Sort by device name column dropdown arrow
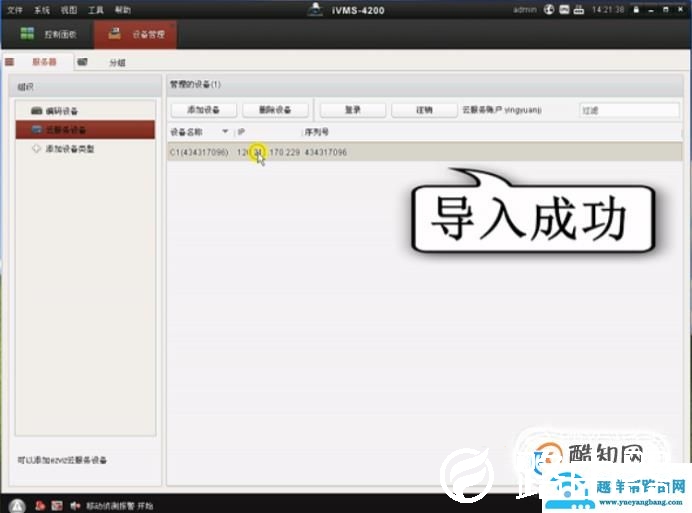The height and width of the screenshot is (513, 692). [x=225, y=132]
